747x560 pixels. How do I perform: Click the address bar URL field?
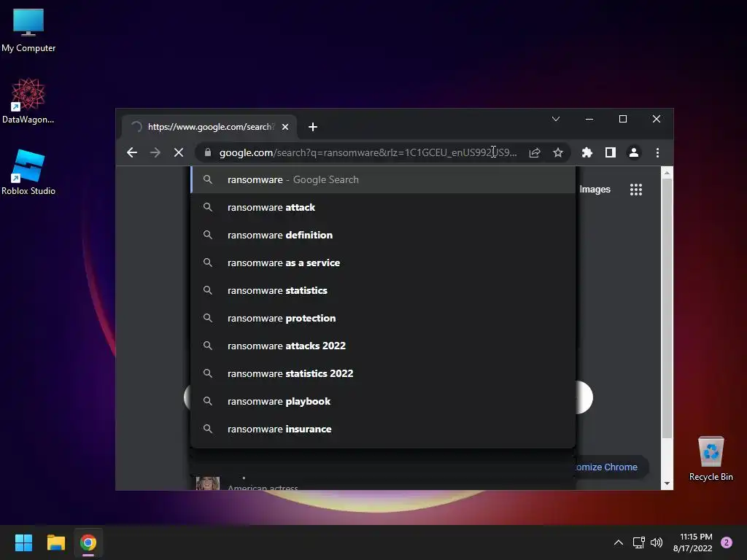(368, 152)
